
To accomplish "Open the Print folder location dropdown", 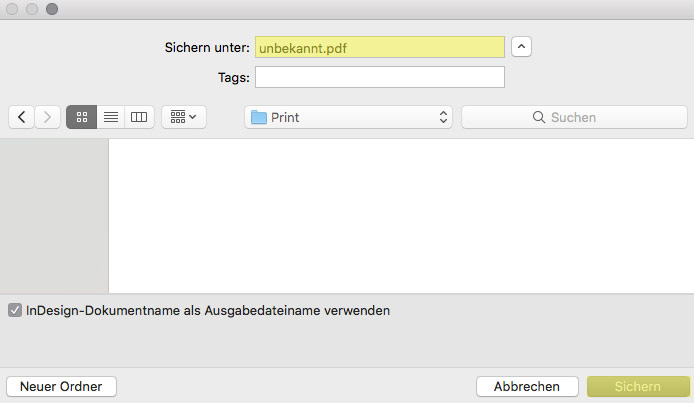I will (x=348, y=117).
